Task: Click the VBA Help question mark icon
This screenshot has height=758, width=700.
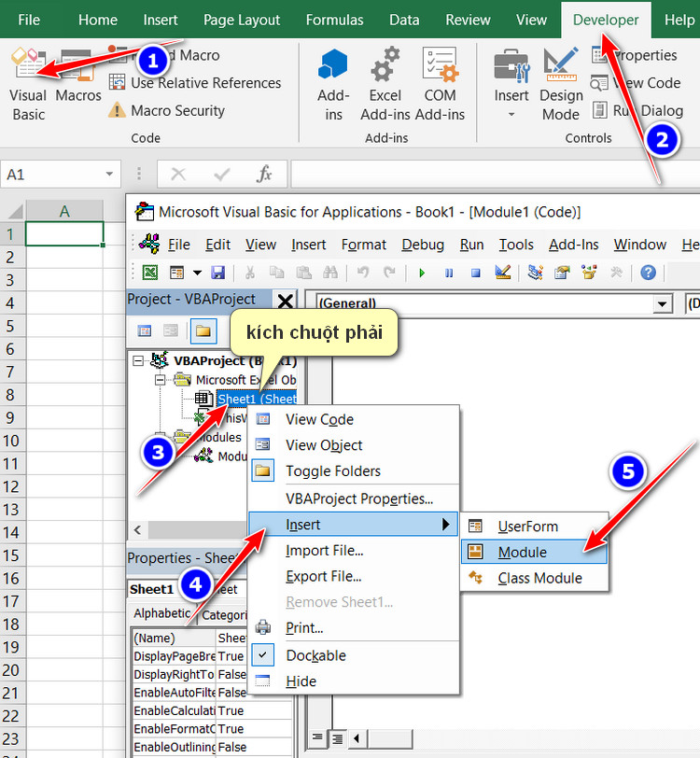Action: [648, 273]
